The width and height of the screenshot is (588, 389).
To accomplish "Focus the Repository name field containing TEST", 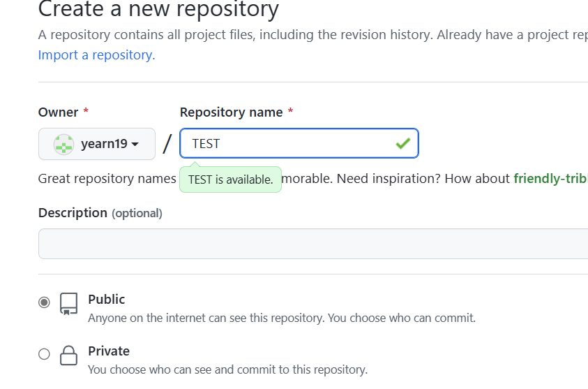I will [299, 143].
